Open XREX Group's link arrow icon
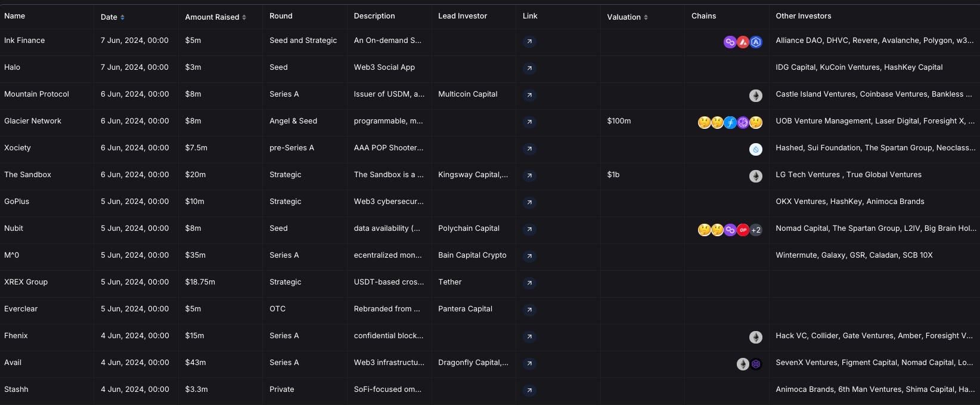 (x=529, y=283)
